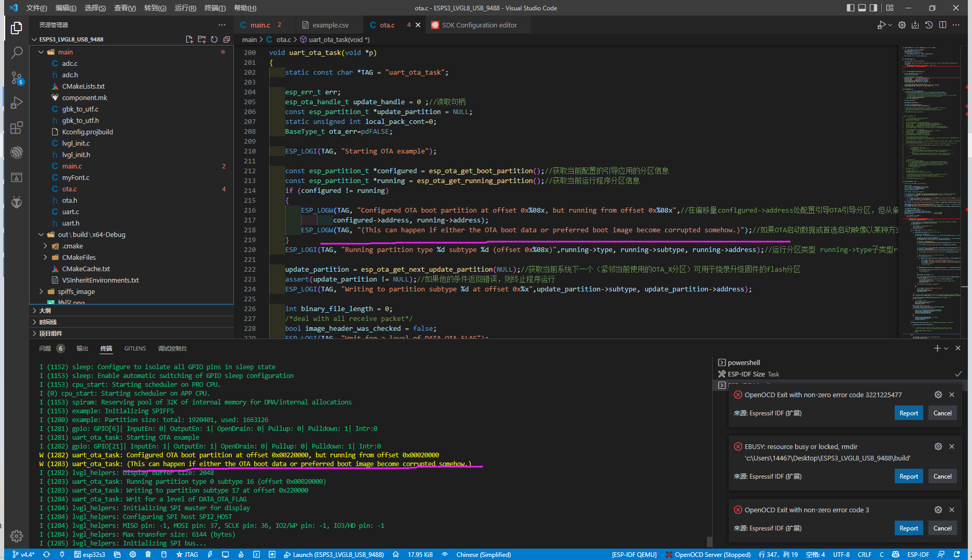Image resolution: width=972 pixels, height=560 pixels.
Task: Open ESP-IDF SDK config gear in editor toolbar
Action: [902, 25]
